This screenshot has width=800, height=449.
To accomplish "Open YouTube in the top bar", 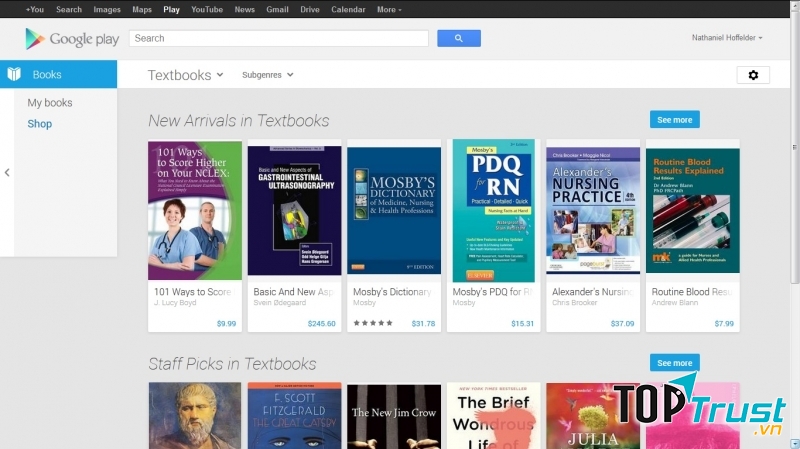I will (207, 9).
